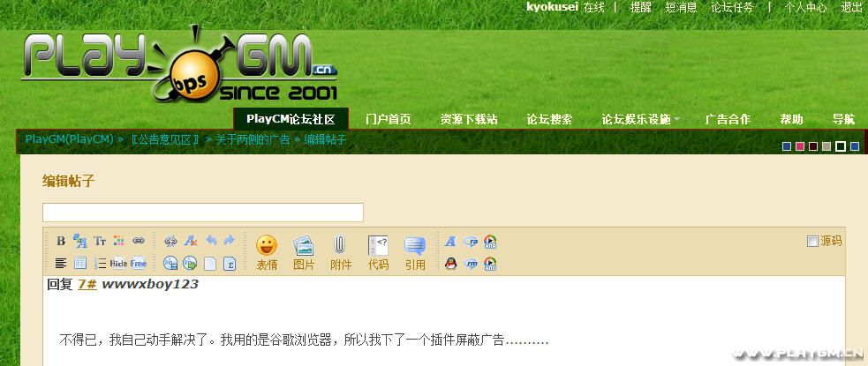
Task: Open the 表情 emoticon picker
Action: click(267, 251)
